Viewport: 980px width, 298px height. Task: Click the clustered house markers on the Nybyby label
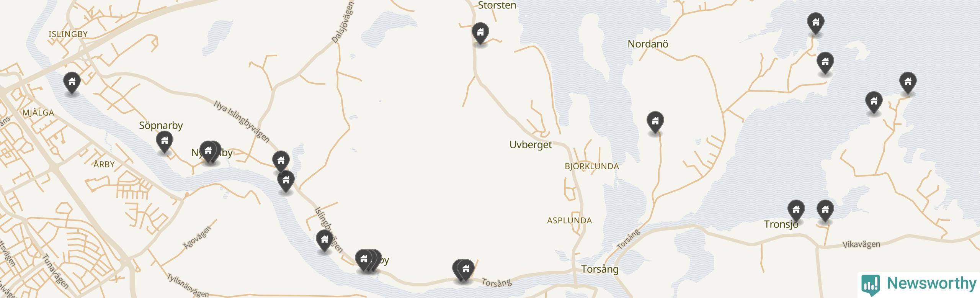[210, 152]
